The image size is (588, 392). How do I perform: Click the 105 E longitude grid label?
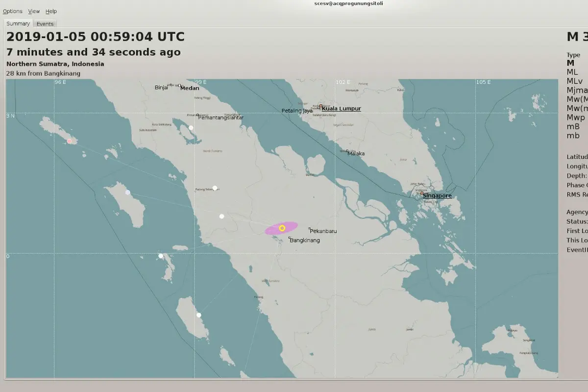click(484, 82)
